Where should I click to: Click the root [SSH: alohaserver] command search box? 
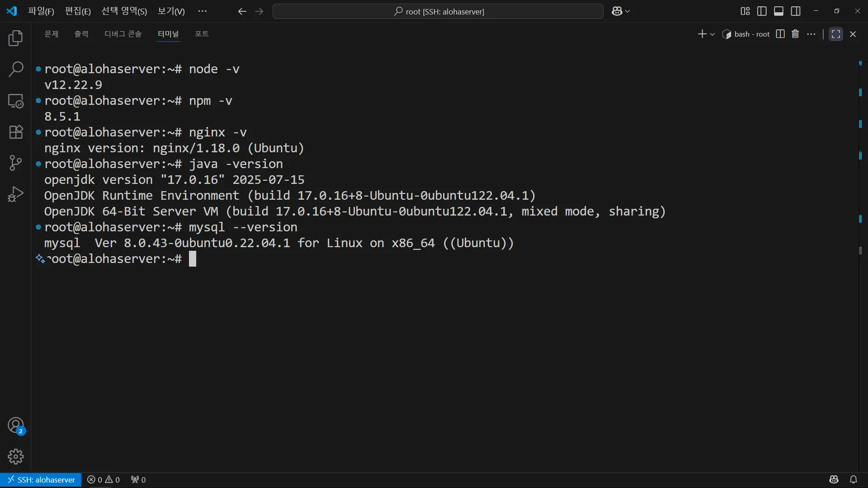[438, 11]
